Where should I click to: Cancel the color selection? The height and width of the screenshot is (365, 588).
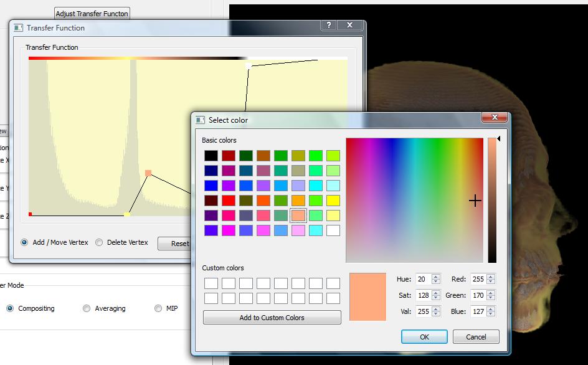click(475, 337)
